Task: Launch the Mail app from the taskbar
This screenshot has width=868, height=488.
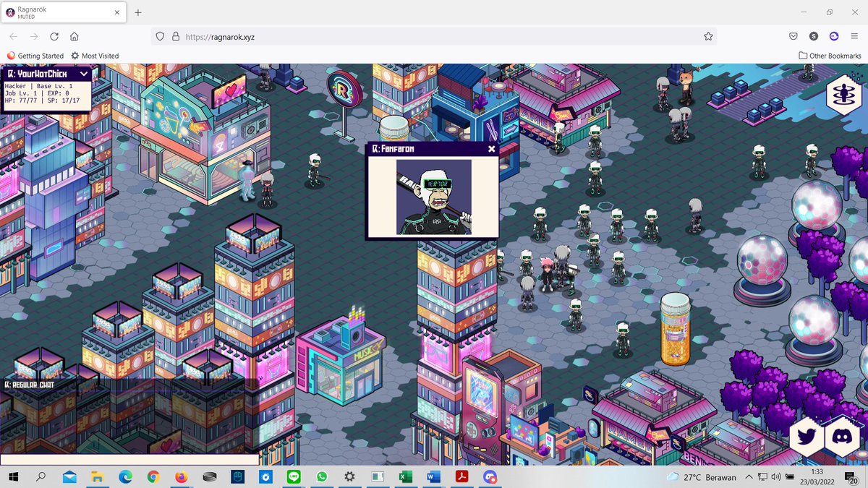Action: (69, 477)
